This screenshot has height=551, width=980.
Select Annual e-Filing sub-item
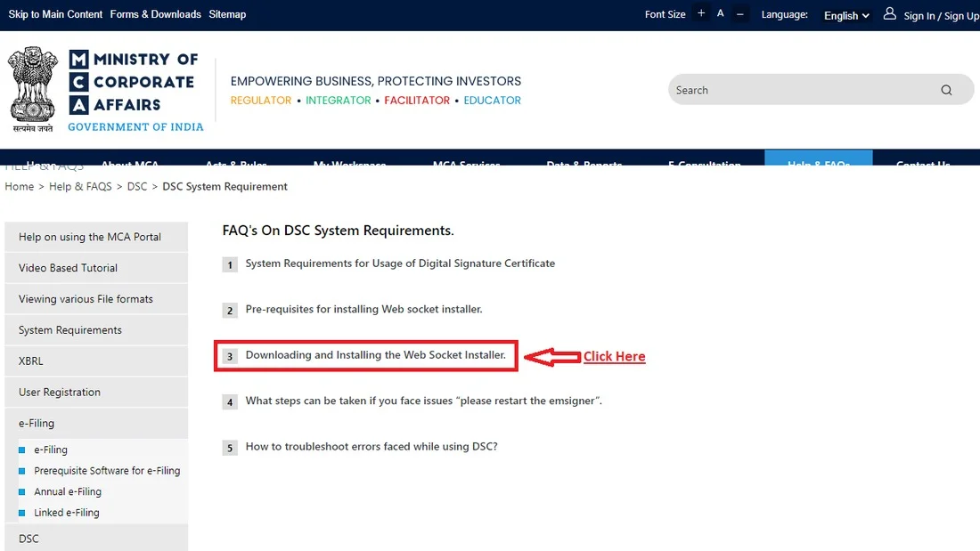click(x=68, y=491)
